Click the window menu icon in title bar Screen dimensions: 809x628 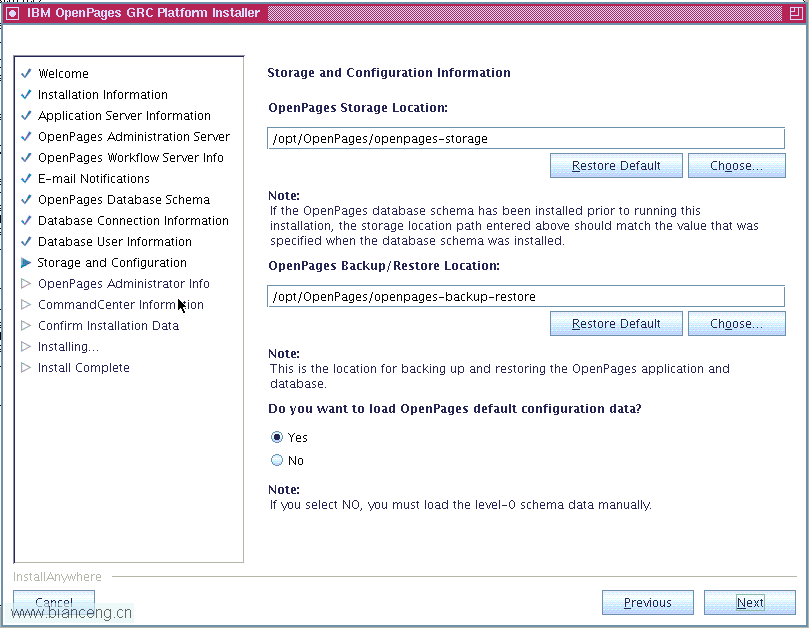12,13
